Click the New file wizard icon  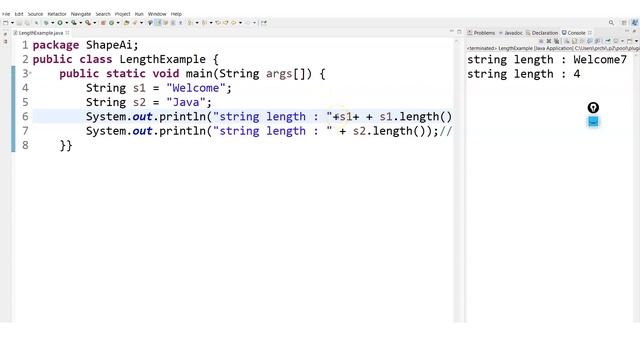(x=5, y=23)
